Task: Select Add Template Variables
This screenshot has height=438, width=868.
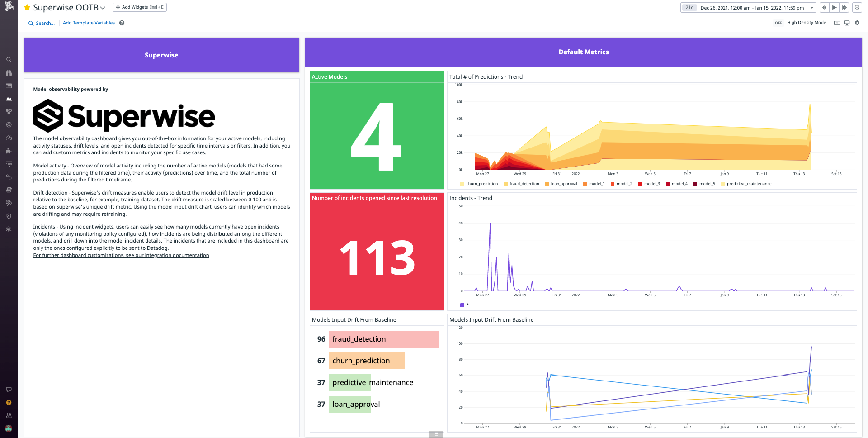Action: (x=89, y=23)
